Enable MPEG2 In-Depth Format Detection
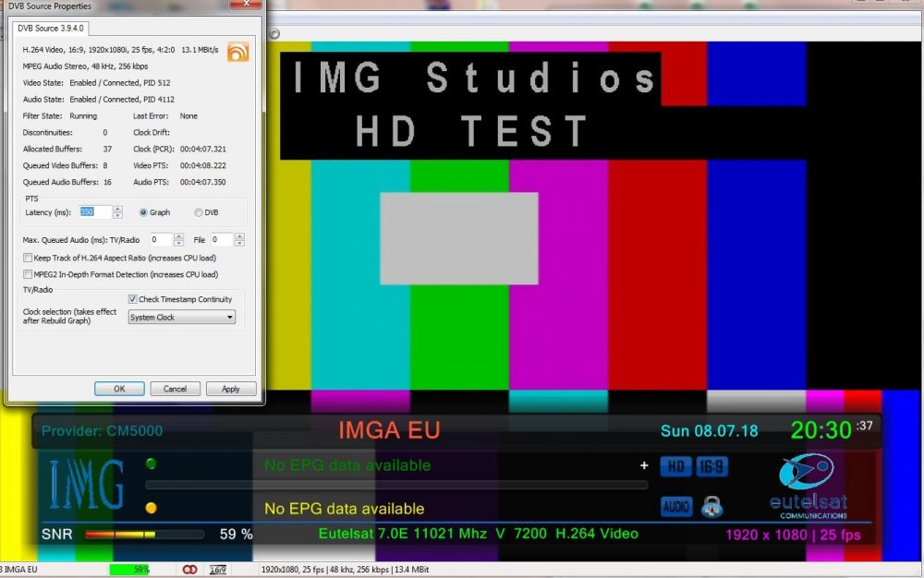The image size is (924, 578). pyautogui.click(x=28, y=274)
